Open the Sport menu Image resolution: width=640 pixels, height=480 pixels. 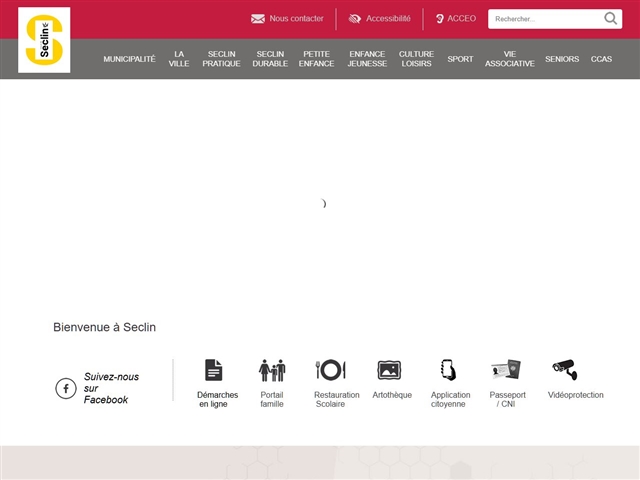point(460,59)
